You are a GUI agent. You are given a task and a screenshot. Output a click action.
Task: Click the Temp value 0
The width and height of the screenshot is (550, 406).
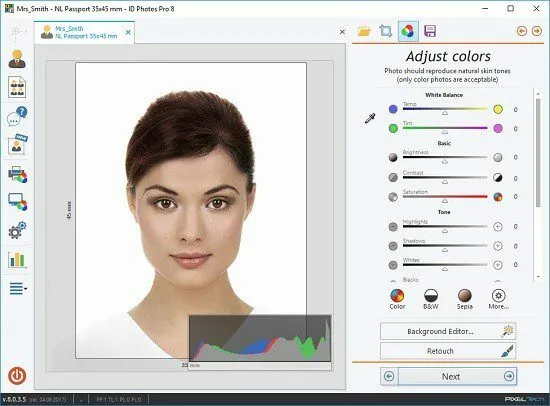point(515,109)
